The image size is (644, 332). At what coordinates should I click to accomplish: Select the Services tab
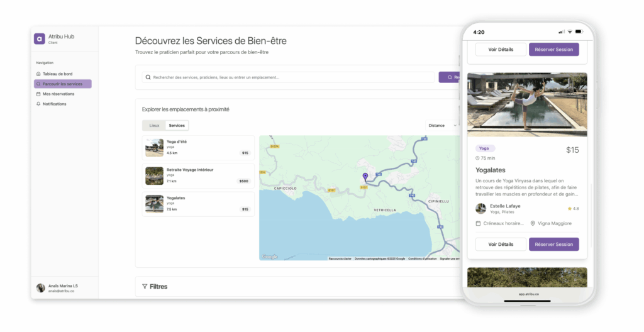pyautogui.click(x=177, y=125)
